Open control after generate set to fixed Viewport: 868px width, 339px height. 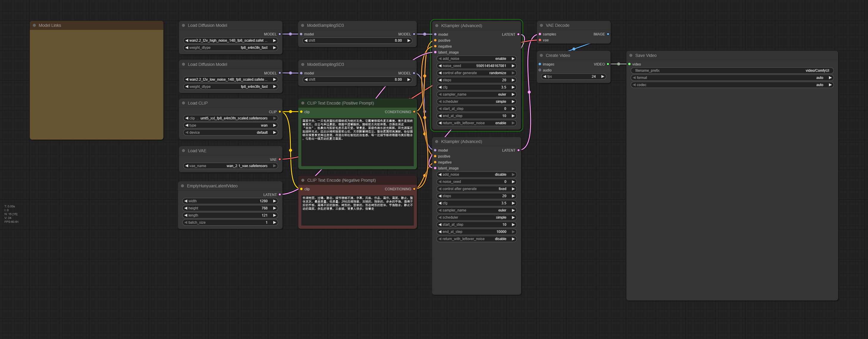point(477,189)
